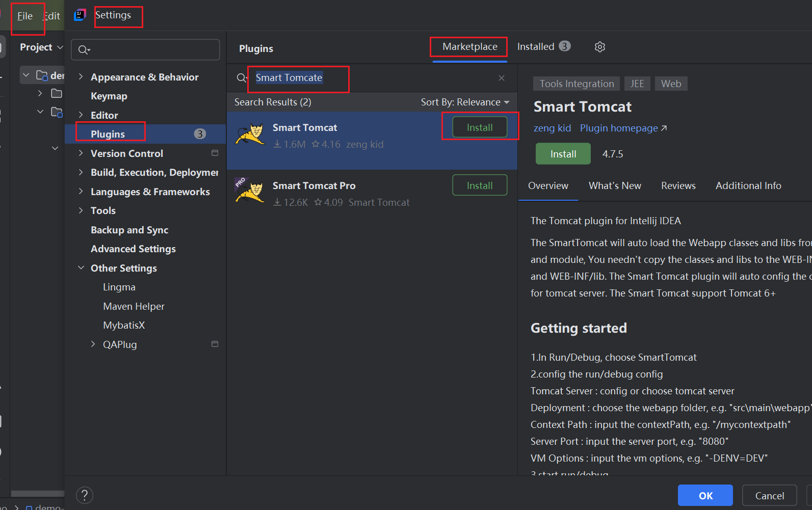
Task: Dismiss the dialog with Cancel
Action: [769, 495]
